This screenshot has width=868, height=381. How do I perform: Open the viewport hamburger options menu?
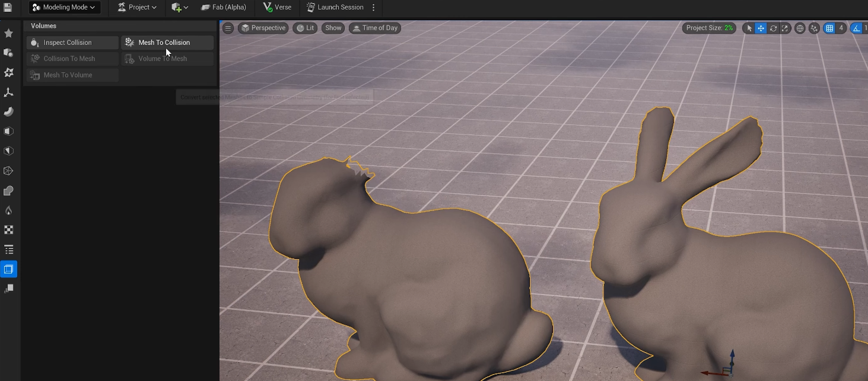click(x=228, y=28)
